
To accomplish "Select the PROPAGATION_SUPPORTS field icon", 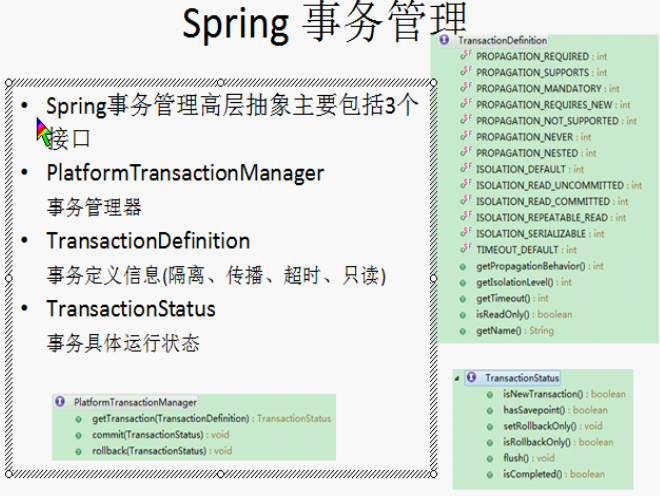I will tap(466, 71).
